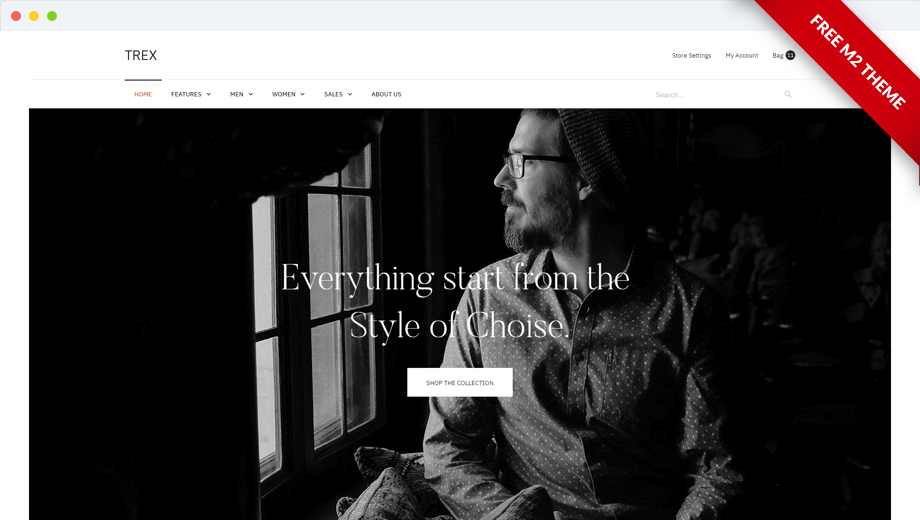Click Shop The Collection button

[460, 382]
